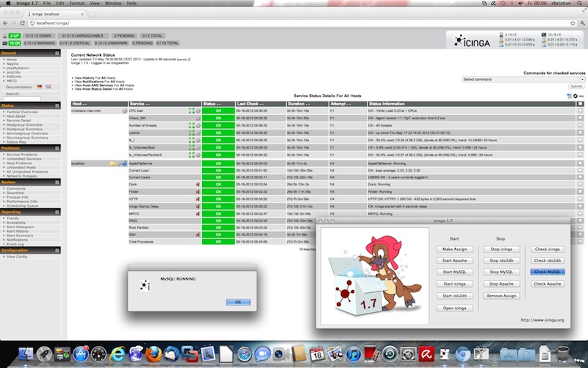This screenshot has height=368, width=588.
Task: Open Internet Explorer icon in the dock
Action: point(117,354)
